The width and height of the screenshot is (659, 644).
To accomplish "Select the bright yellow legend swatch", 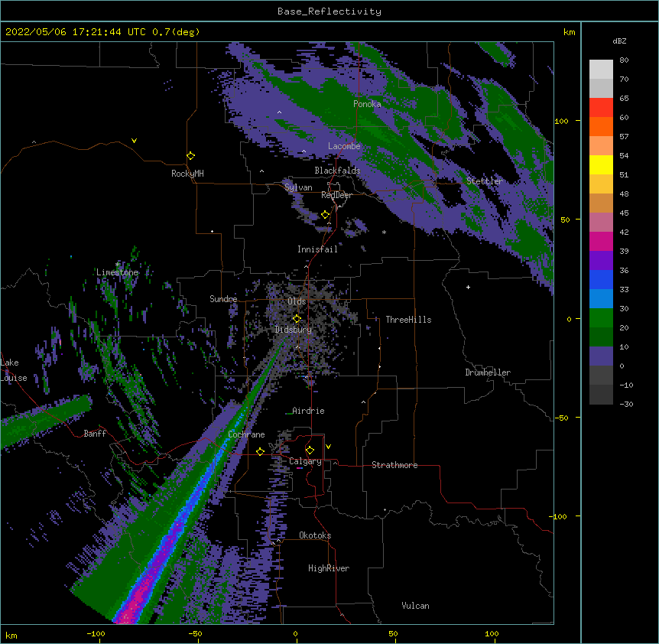I will pos(601,164).
